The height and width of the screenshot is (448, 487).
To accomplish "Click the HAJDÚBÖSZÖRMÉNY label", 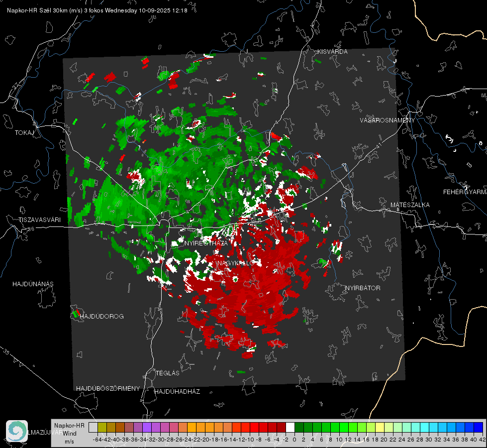I will tap(108, 389).
